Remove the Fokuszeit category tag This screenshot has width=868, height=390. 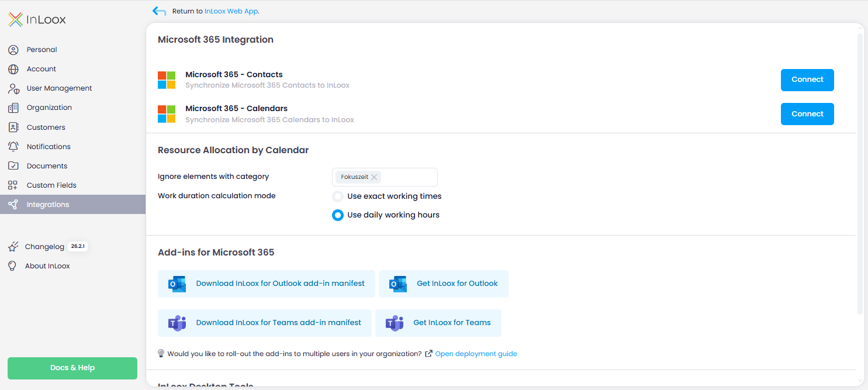click(x=374, y=177)
